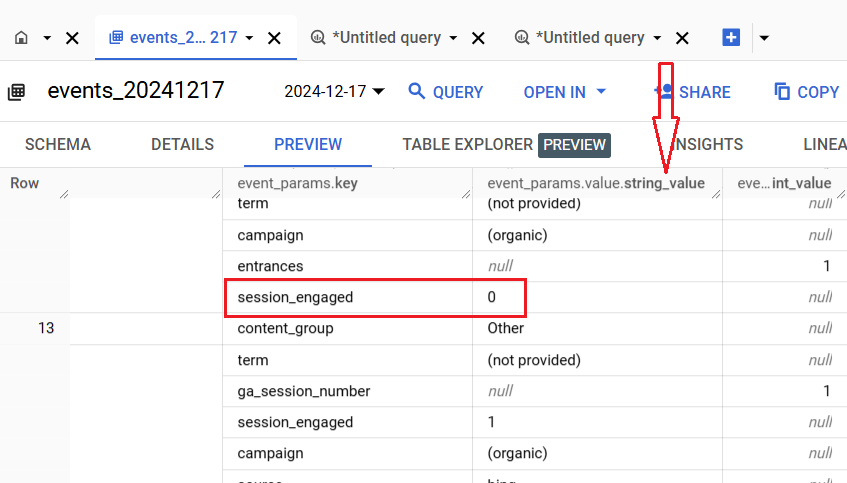Click the table icon beside events_20241217

pos(16,92)
